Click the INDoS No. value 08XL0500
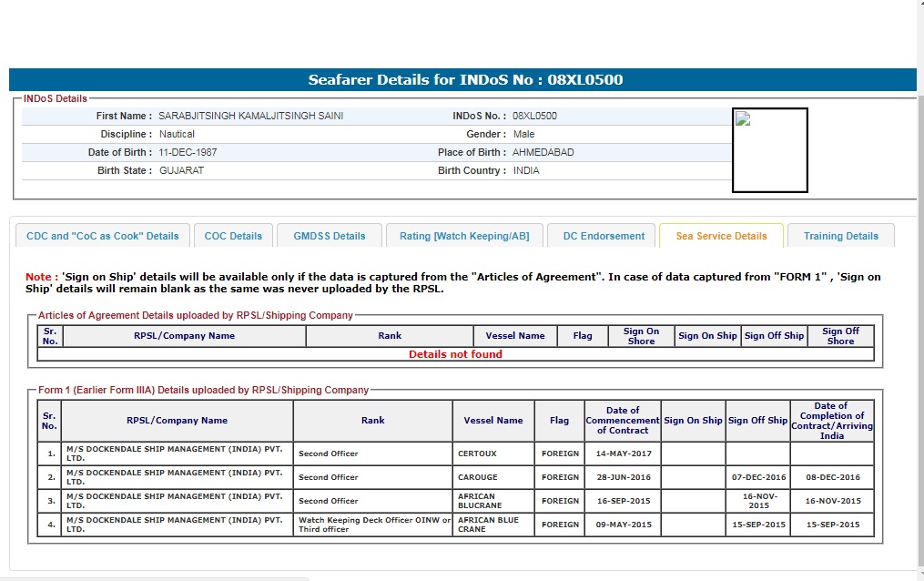The height and width of the screenshot is (581, 924). (534, 117)
